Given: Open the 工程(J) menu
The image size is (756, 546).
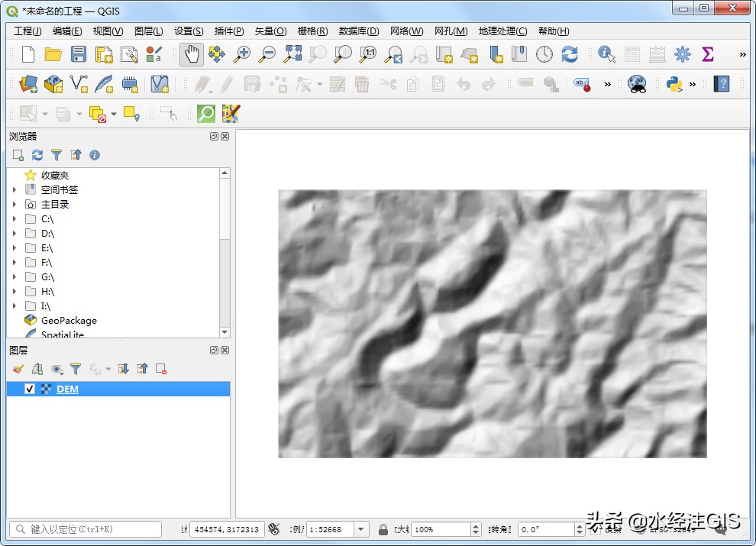Looking at the screenshot, I should (27, 31).
